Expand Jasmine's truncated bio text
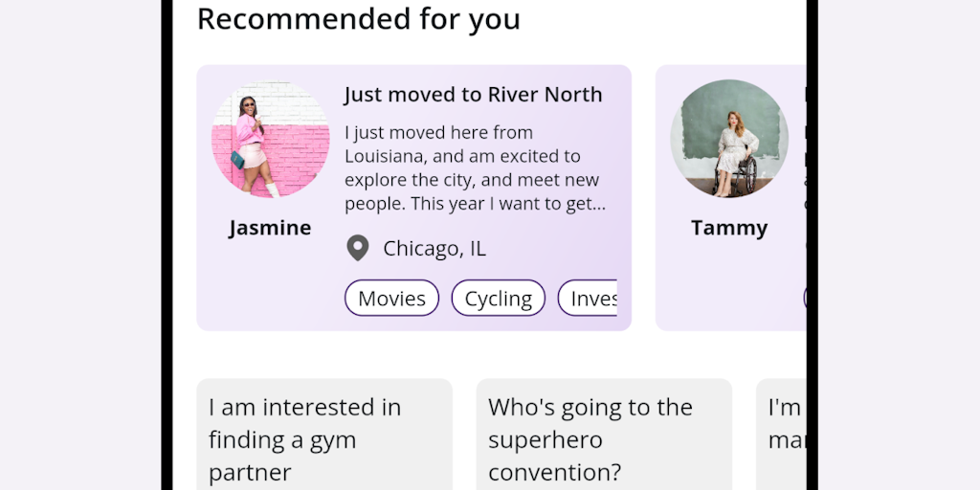980x490 pixels. (x=475, y=168)
